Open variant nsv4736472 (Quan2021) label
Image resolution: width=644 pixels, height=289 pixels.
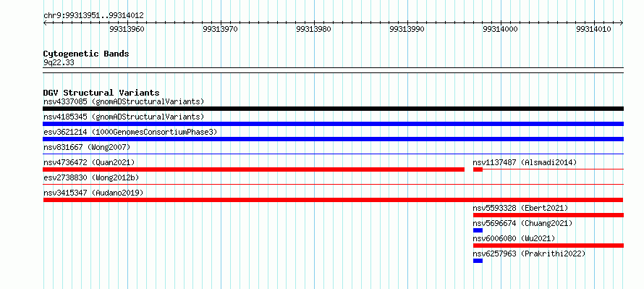(89, 162)
